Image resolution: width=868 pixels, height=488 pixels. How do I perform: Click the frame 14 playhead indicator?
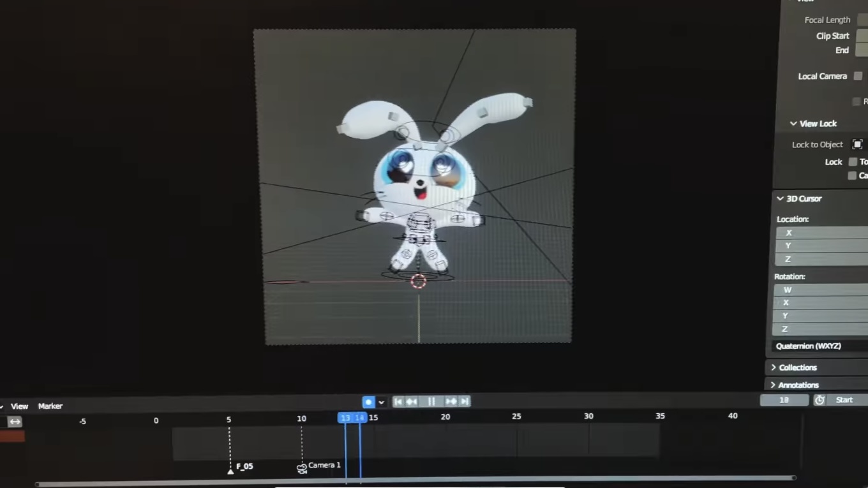pos(360,418)
